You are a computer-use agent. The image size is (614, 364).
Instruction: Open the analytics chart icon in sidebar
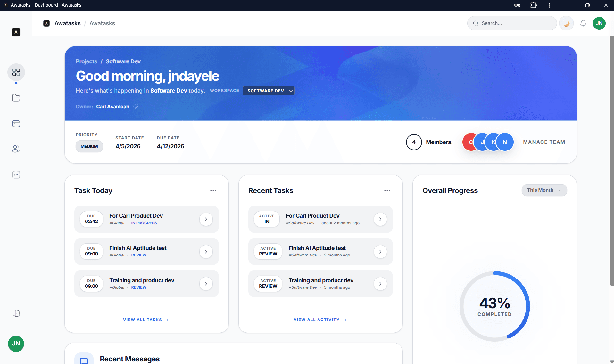16,174
